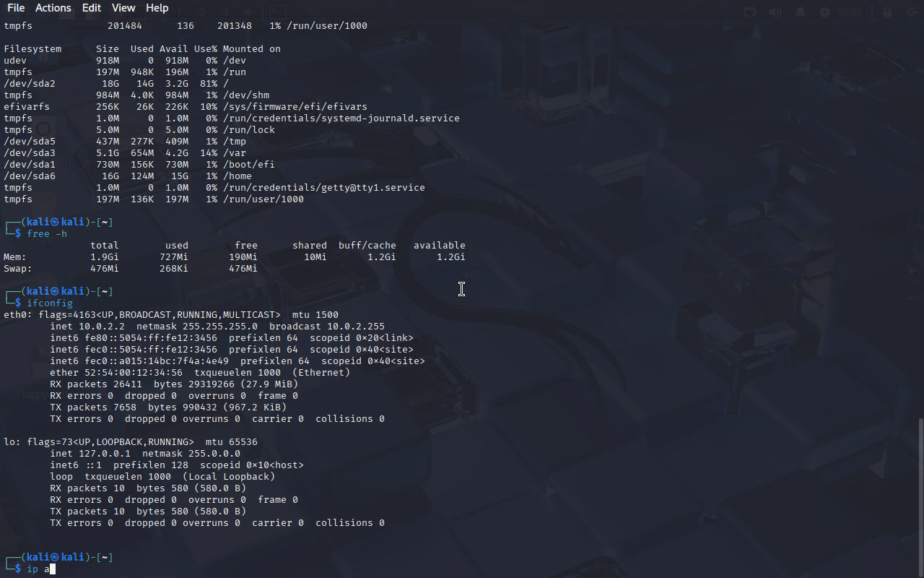Click the /dev/sda3 filesystem entry
The height and width of the screenshot is (578, 924).
coord(30,153)
